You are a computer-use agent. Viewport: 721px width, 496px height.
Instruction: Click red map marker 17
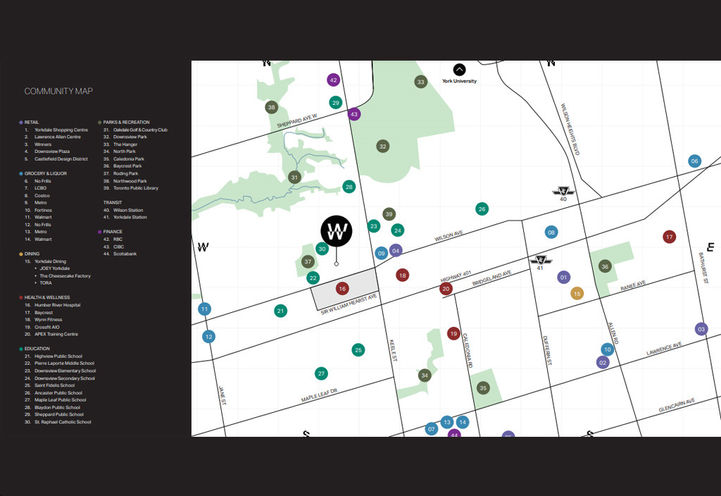669,237
